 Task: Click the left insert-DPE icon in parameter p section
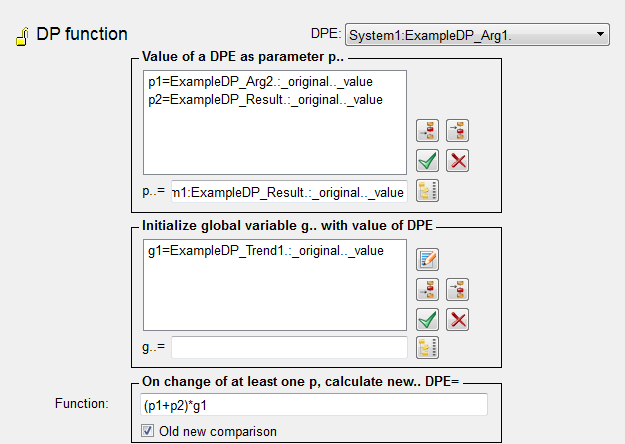(x=428, y=130)
